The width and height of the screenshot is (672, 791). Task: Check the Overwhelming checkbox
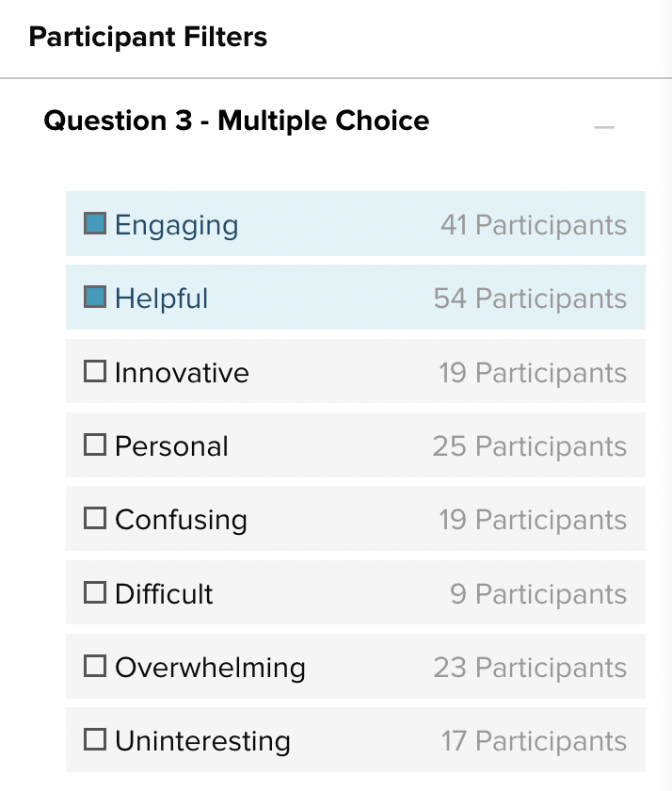pos(95,667)
